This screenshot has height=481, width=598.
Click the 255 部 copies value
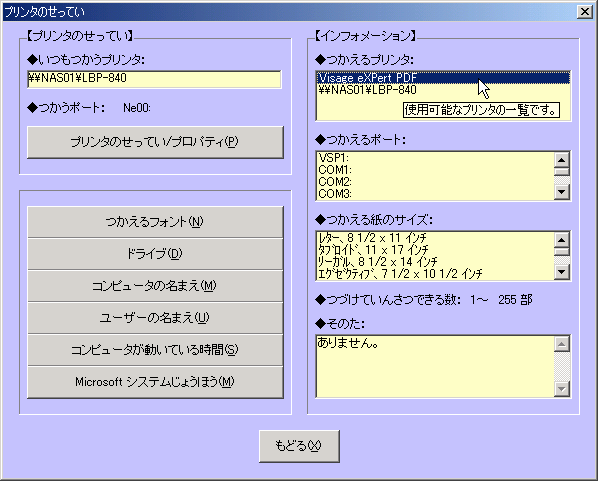point(515,300)
